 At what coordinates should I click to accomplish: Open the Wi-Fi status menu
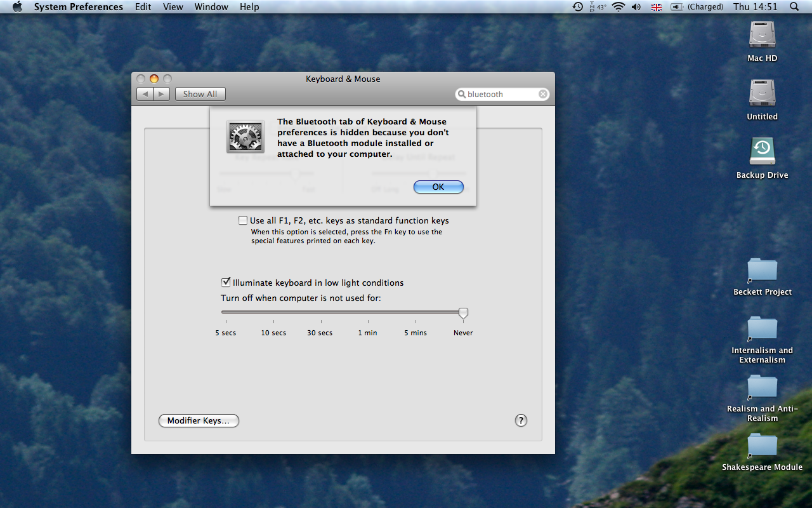tap(619, 7)
